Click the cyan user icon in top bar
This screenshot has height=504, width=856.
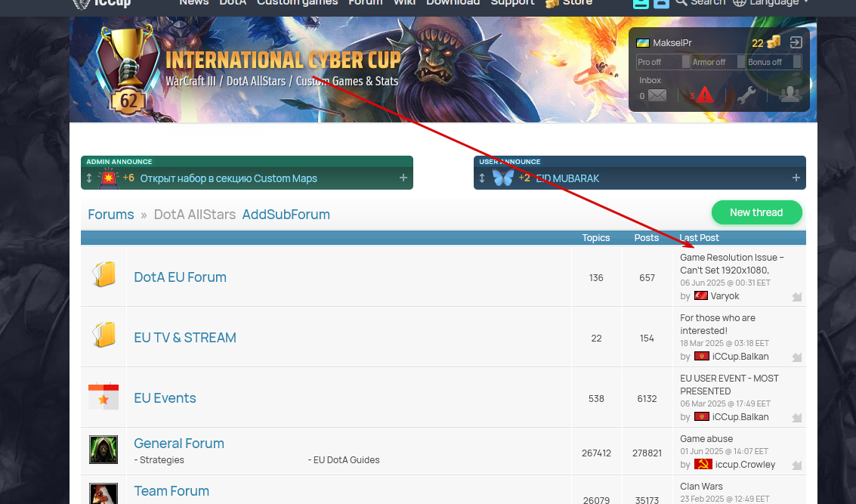click(641, 3)
